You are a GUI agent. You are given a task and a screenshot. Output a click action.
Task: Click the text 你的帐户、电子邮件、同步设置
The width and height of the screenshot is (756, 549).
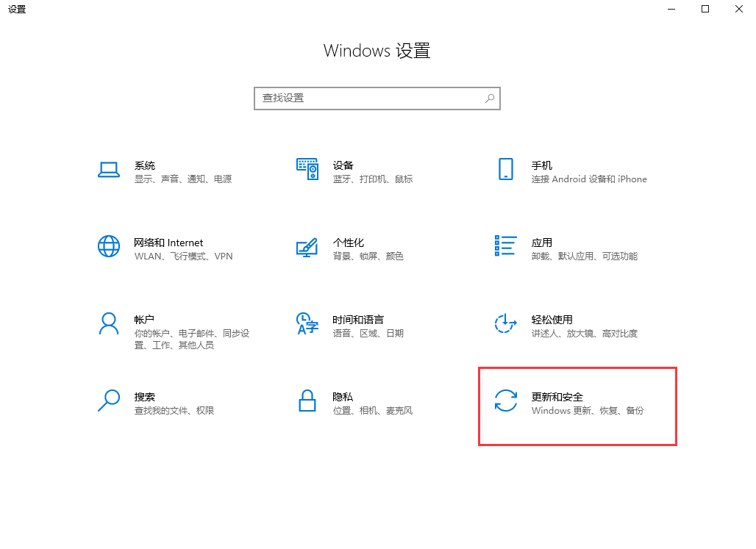pos(192,340)
